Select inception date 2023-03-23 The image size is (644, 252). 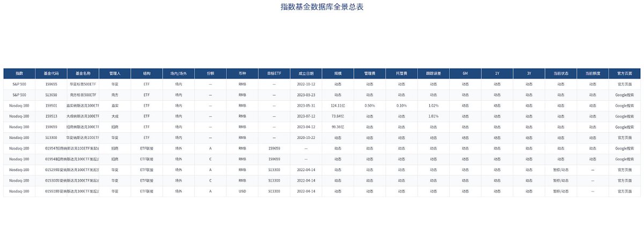pyautogui.click(x=306, y=95)
